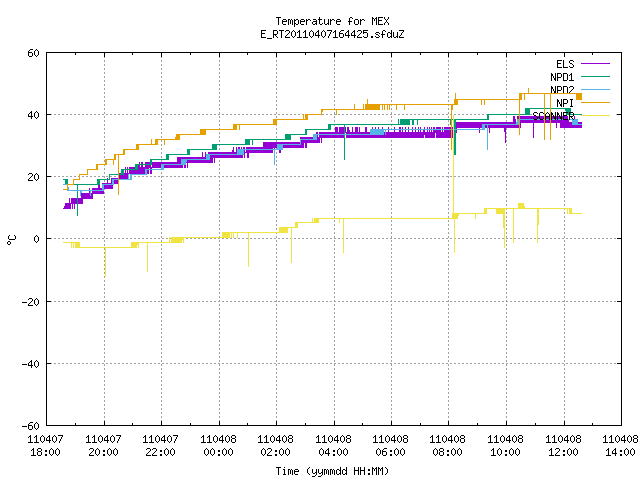Screen dimensions: 640x480
Task: Click the x-axis tick 110408 12:00
Action: (564, 446)
